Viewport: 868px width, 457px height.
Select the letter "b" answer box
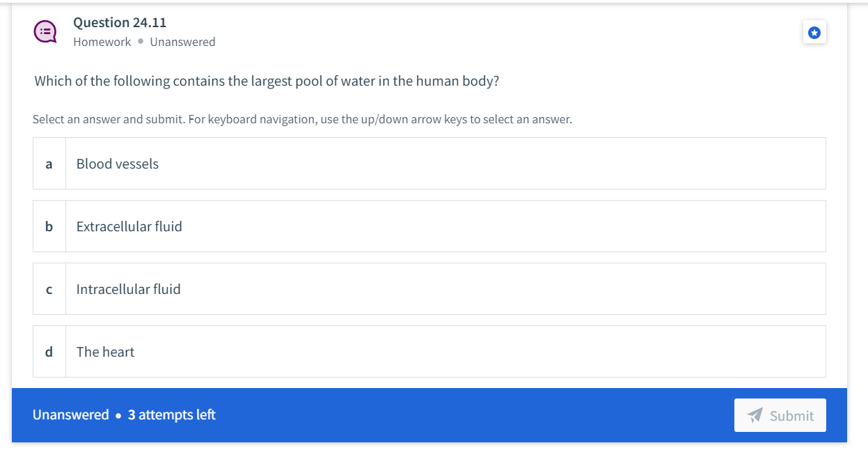click(x=49, y=226)
